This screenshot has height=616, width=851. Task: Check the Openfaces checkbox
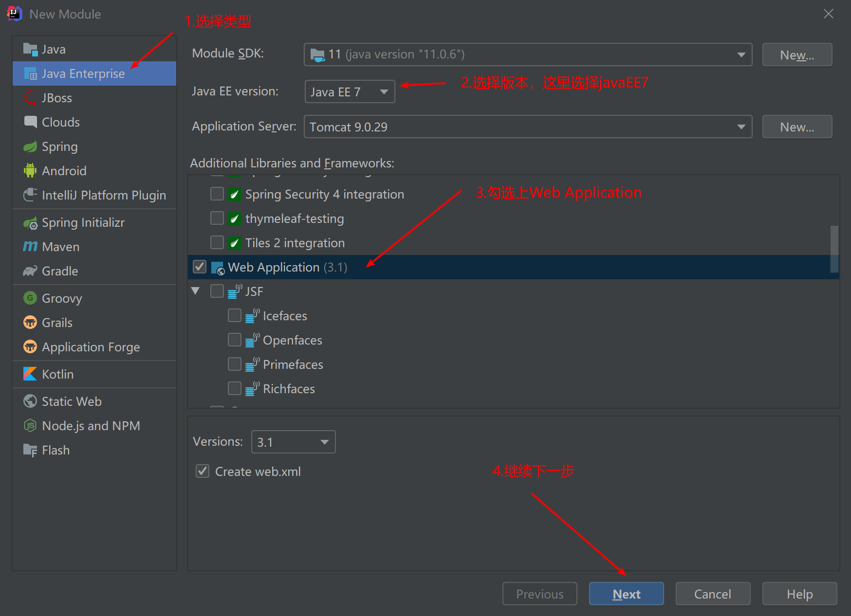[x=235, y=340]
